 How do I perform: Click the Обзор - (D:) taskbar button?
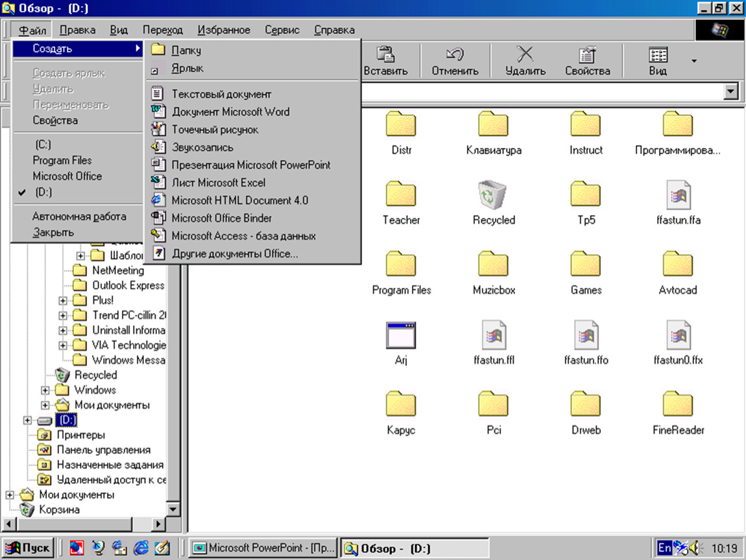click(414, 548)
